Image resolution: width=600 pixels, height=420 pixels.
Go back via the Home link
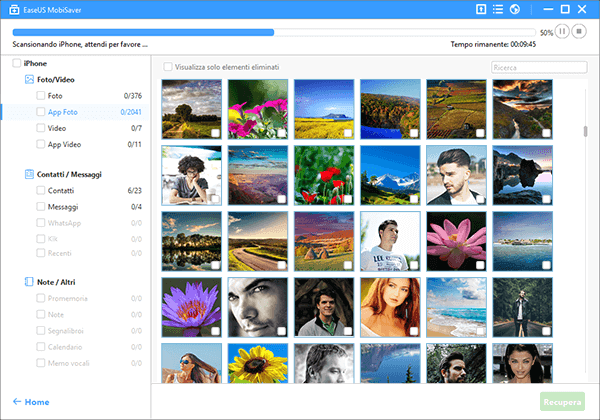pyautogui.click(x=30, y=402)
